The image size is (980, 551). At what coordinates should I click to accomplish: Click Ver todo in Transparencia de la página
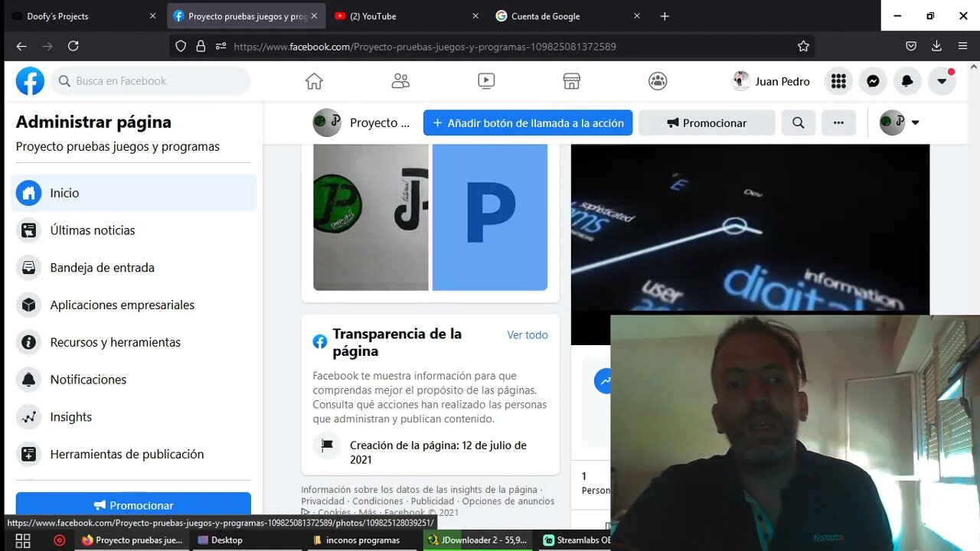[528, 335]
